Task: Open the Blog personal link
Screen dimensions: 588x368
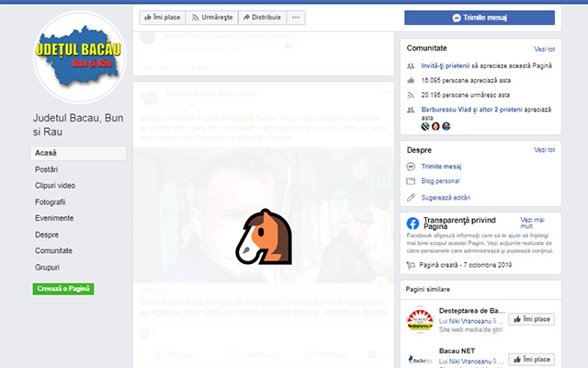Action: click(440, 181)
